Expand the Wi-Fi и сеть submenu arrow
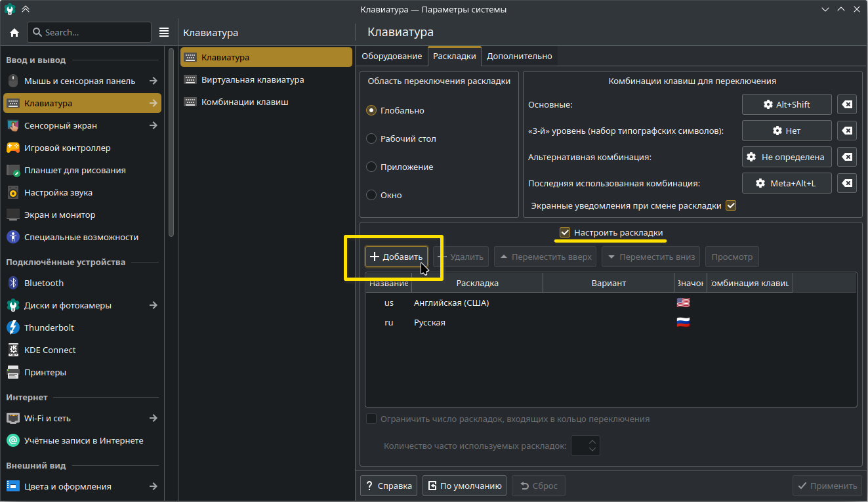 pyautogui.click(x=153, y=418)
